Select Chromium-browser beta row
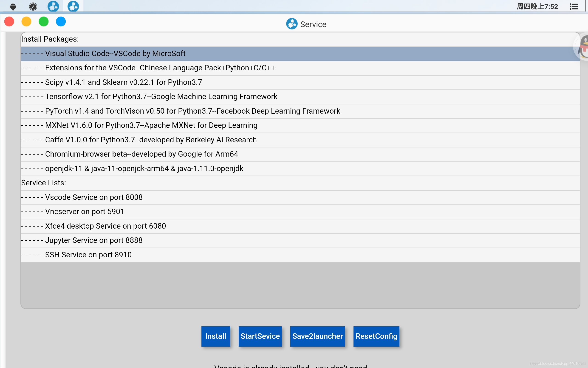Image resolution: width=588 pixels, height=368 pixels. [300, 154]
